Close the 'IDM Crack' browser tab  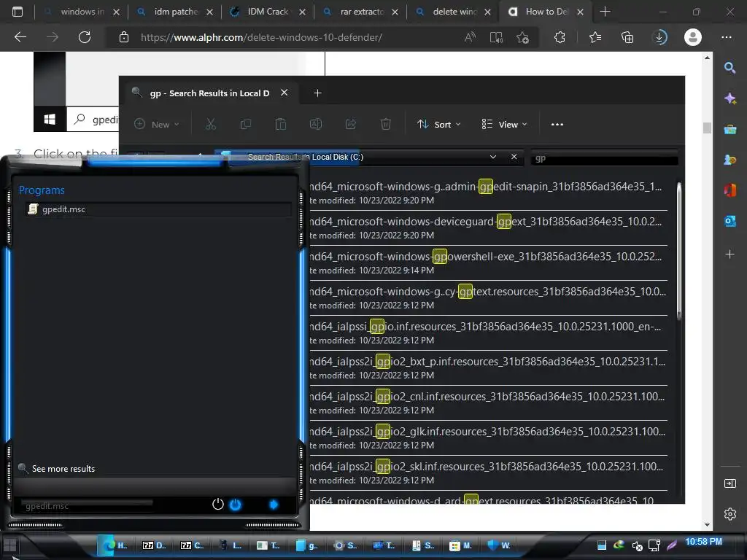pos(303,12)
